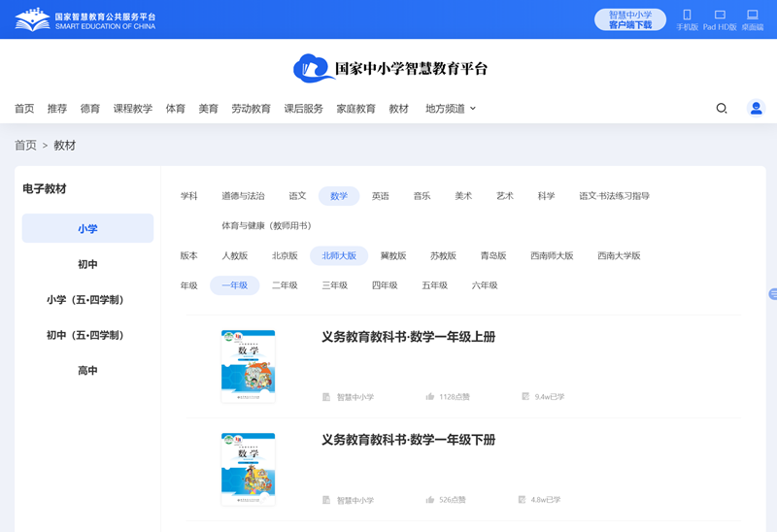Choose the 北师大版 edition

click(339, 255)
